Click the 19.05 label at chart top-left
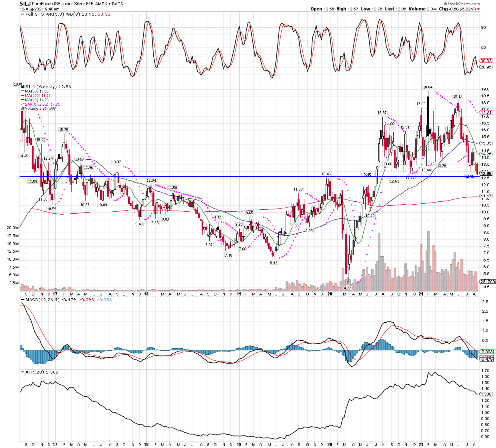This screenshot has width=496, height=448. [x=18, y=84]
